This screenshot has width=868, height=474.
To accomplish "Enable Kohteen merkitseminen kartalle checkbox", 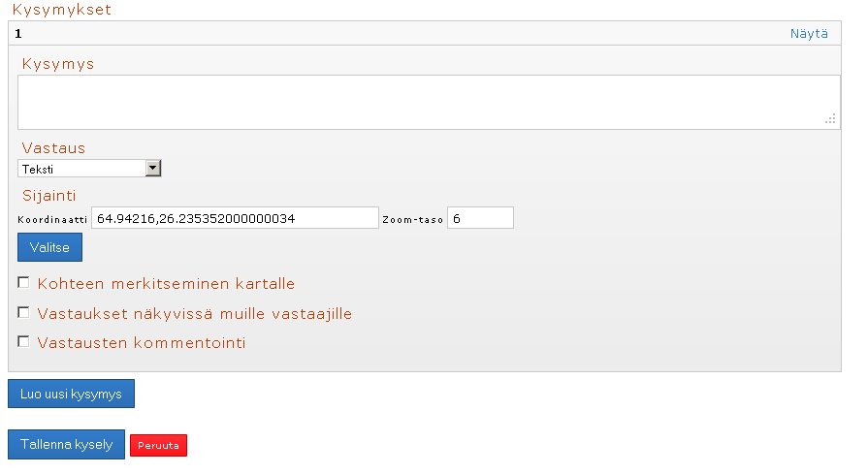I will [23, 283].
